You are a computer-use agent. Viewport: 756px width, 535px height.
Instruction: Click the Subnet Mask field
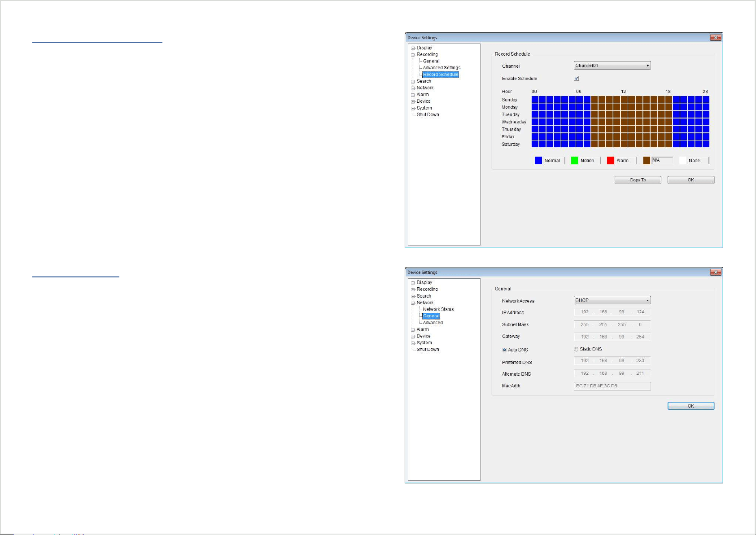point(612,325)
